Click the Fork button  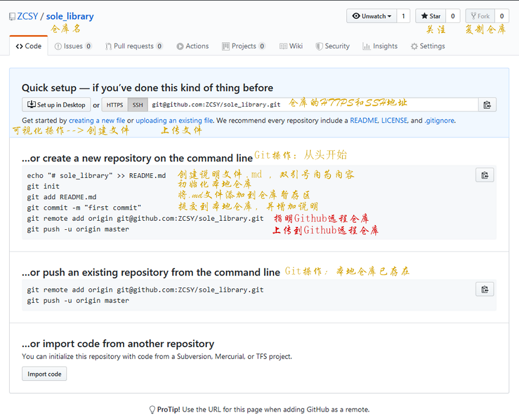[x=480, y=16]
